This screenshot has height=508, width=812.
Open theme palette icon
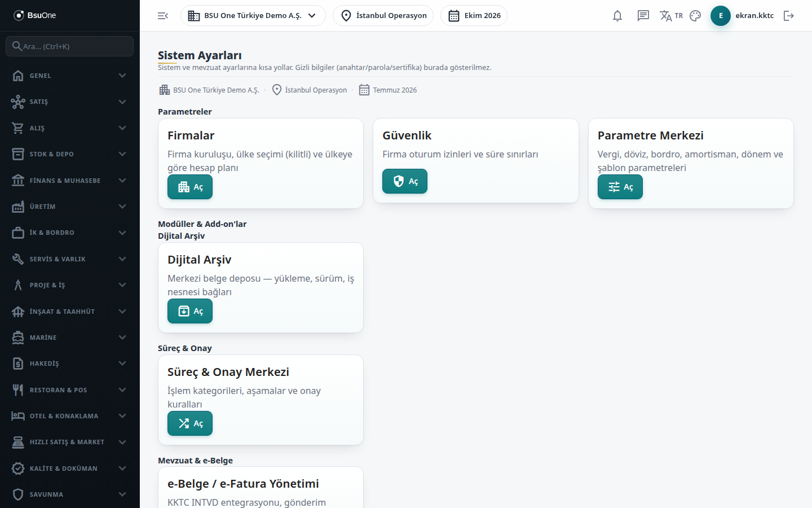click(695, 16)
